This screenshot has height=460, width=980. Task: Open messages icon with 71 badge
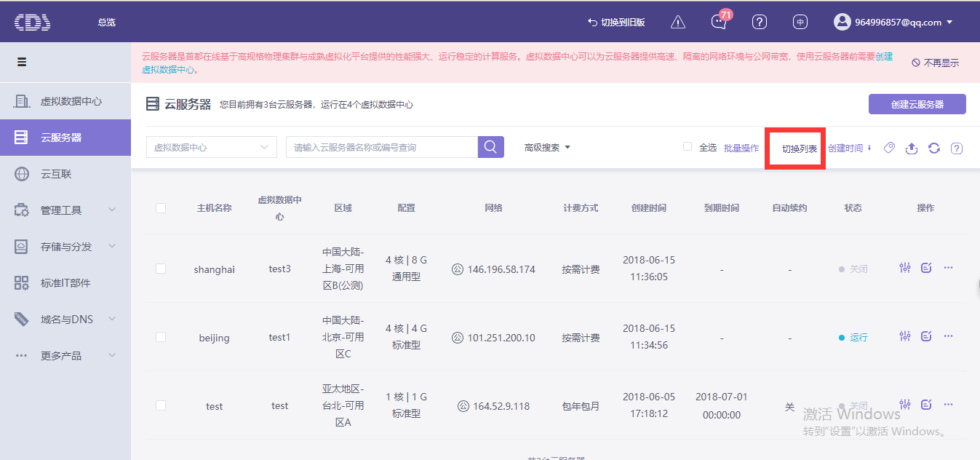click(x=719, y=22)
